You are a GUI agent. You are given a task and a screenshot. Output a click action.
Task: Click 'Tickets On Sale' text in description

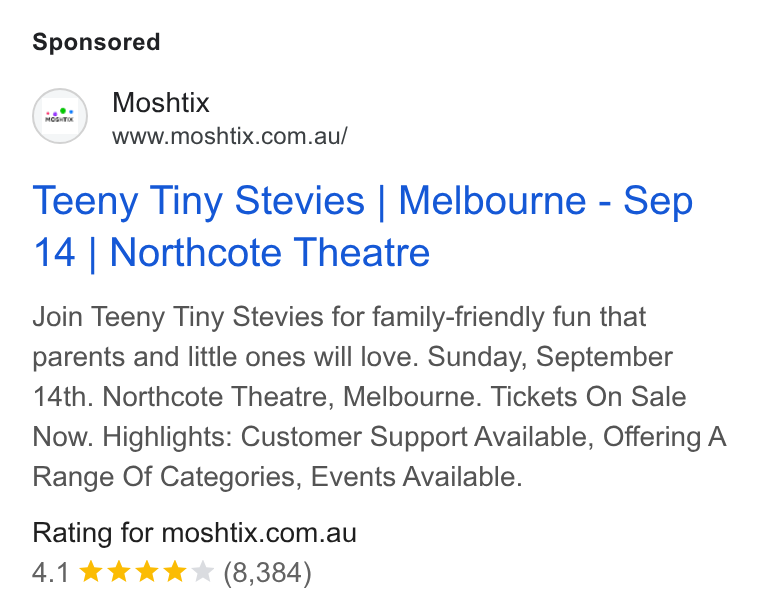(x=588, y=397)
